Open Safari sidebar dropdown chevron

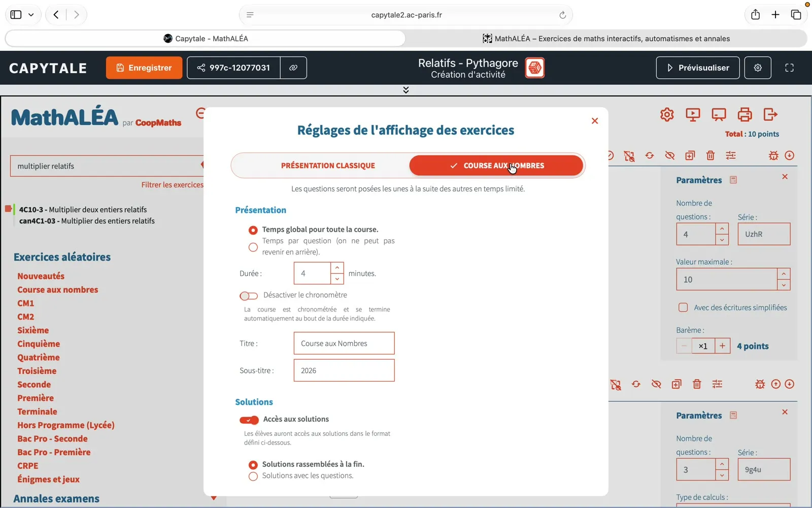click(x=31, y=15)
